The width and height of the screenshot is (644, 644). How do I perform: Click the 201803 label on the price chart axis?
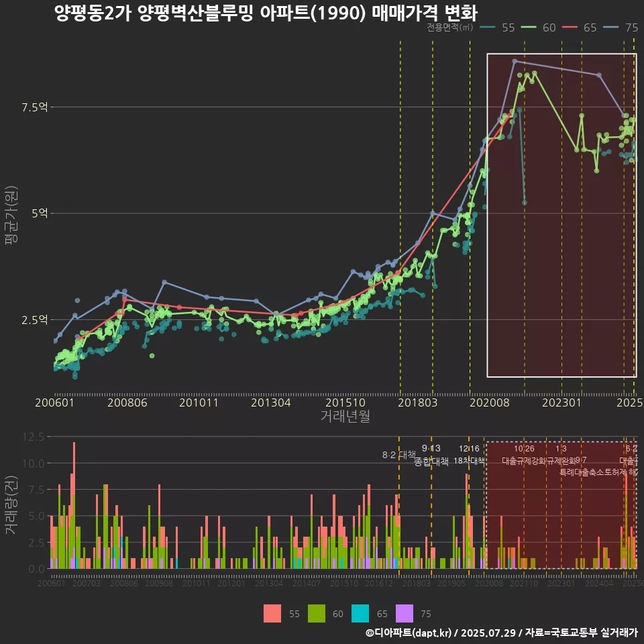[418, 402]
